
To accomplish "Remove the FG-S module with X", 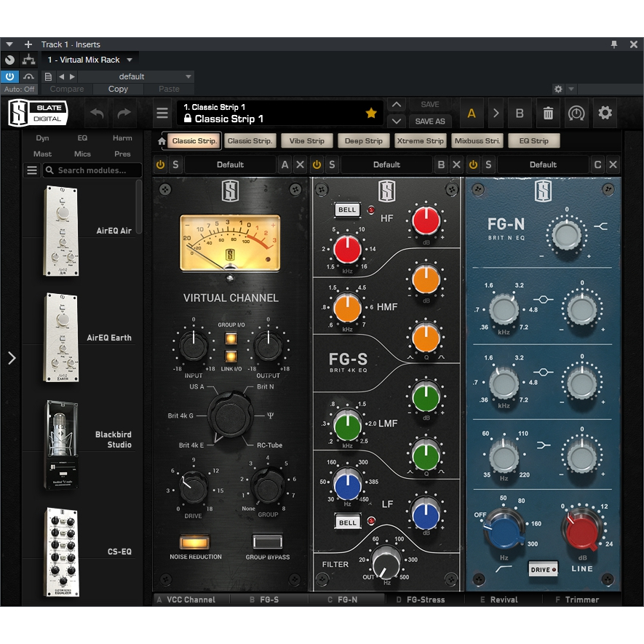I will point(456,164).
